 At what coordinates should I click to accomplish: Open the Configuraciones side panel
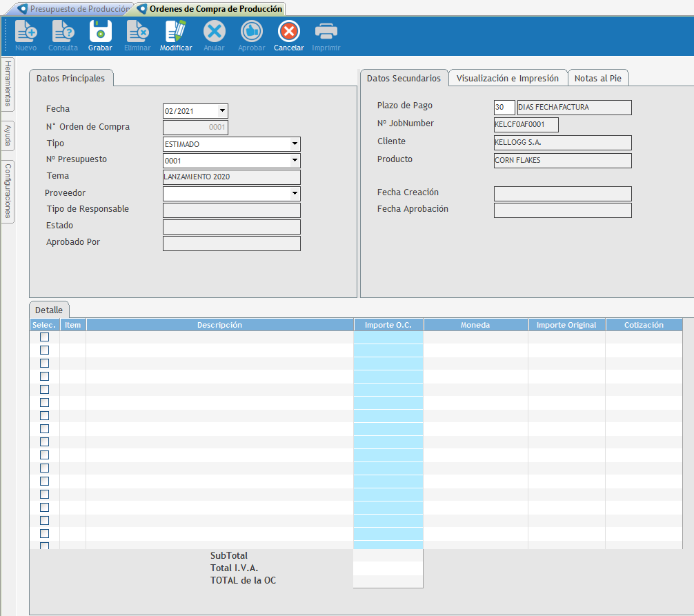8,190
